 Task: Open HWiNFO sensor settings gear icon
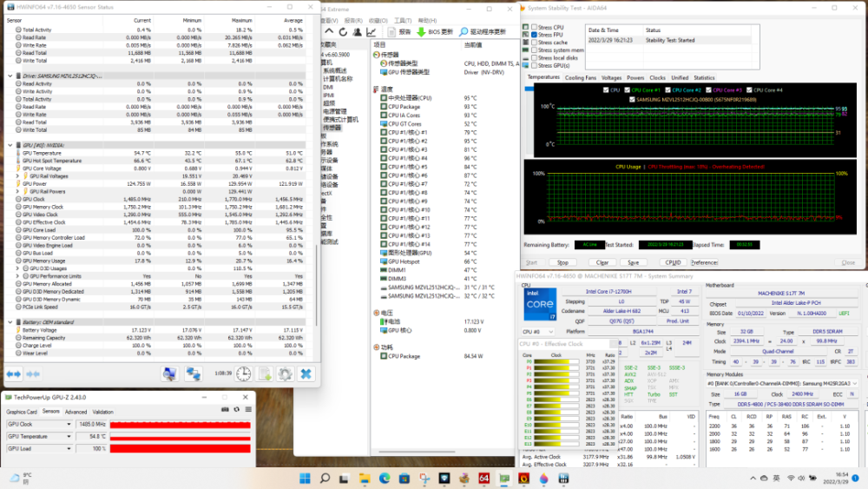[x=285, y=373]
